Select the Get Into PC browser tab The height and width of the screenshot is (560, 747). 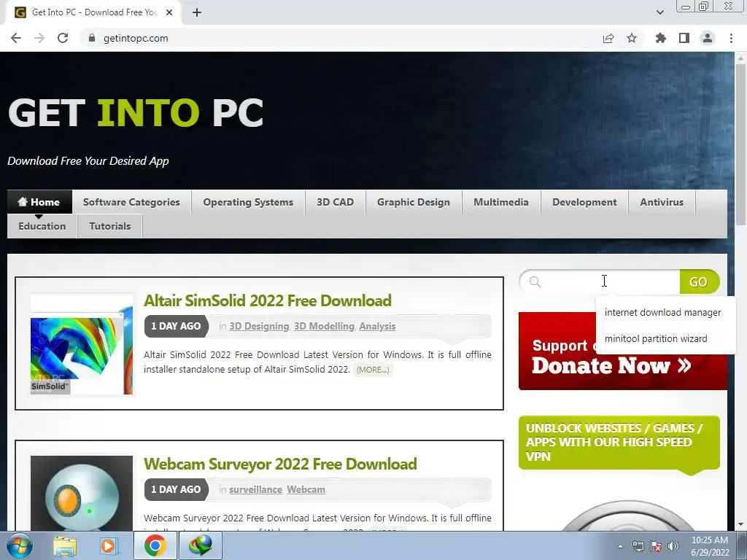tap(93, 12)
